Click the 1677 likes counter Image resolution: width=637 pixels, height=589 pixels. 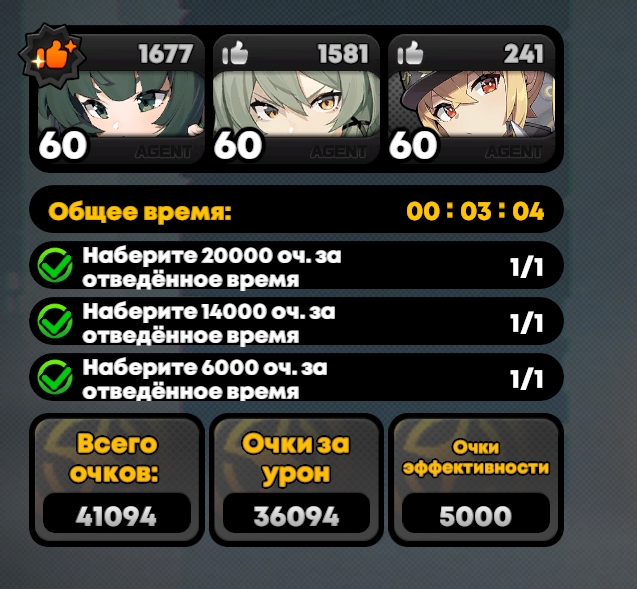pos(165,54)
